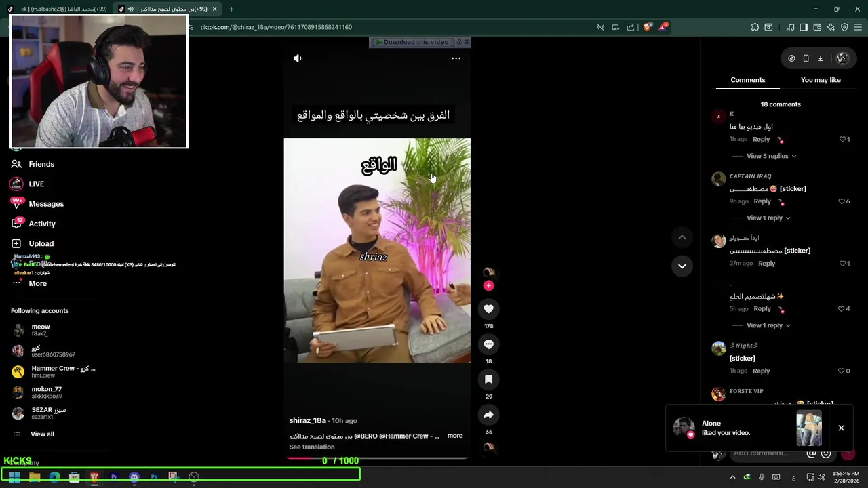Open Premiere Pro from the taskbar

(114, 476)
